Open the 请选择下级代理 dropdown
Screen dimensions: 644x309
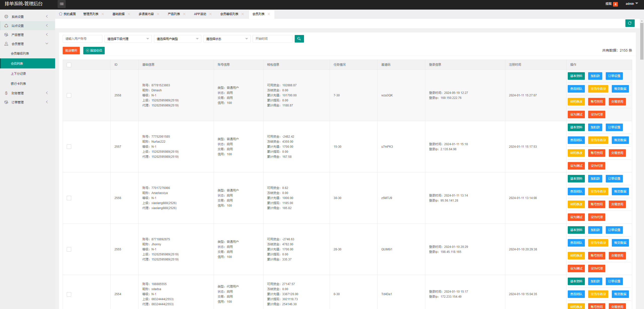pyautogui.click(x=128, y=39)
